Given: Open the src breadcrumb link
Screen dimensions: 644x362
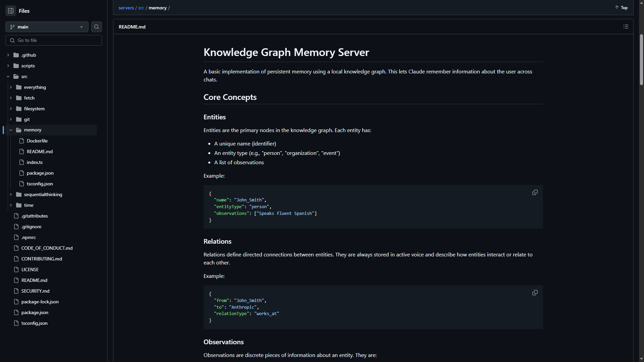Looking at the screenshot, I should pos(141,8).
